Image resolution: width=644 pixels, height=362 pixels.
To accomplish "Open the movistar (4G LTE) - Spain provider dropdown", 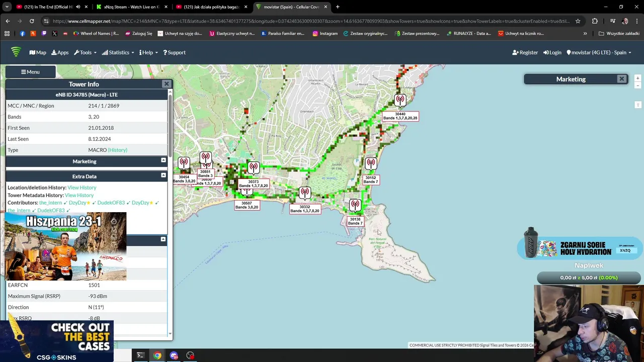I will point(599,52).
